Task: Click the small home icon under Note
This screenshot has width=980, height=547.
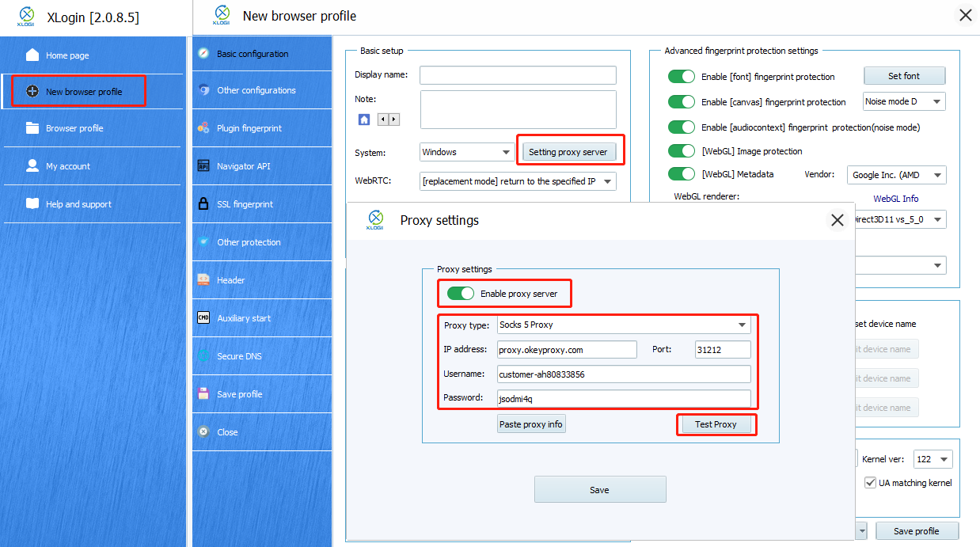Action: coord(364,120)
